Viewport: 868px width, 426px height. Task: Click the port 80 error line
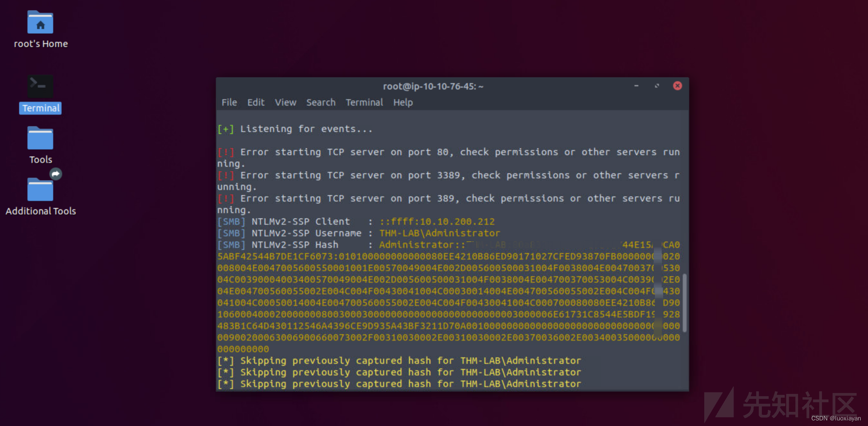click(448, 157)
